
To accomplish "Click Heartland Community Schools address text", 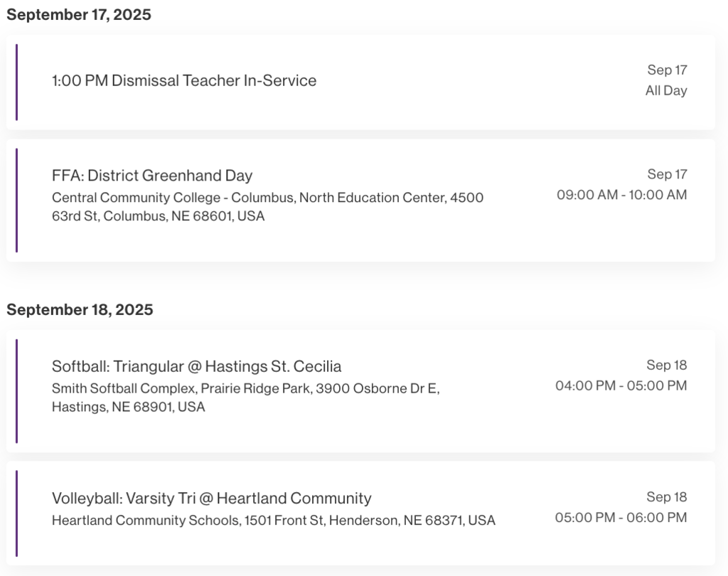I will pos(274,521).
